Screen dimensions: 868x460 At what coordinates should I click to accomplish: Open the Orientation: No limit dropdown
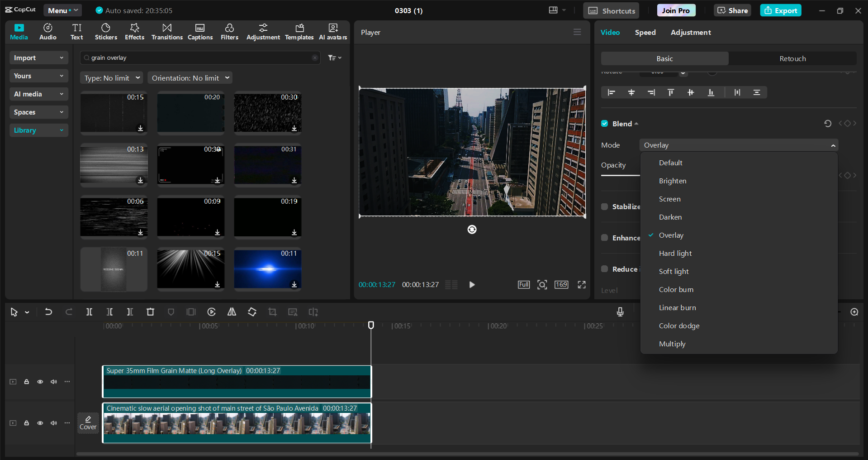(x=190, y=77)
